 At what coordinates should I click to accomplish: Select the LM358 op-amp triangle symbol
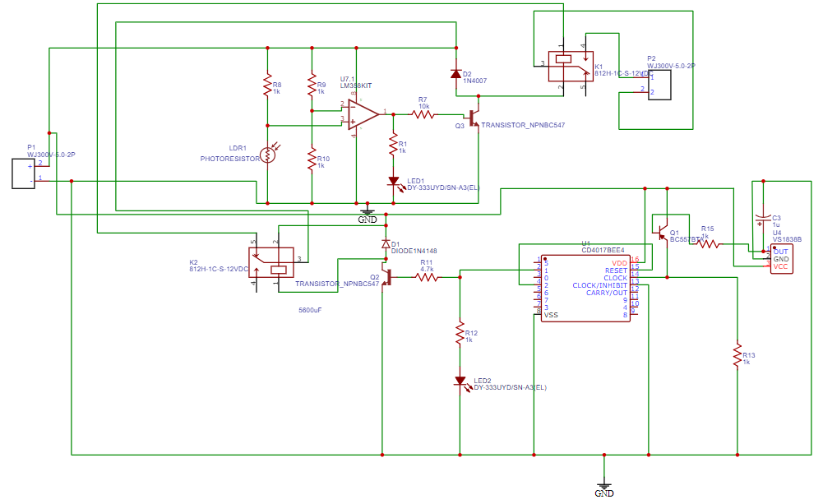pyautogui.click(x=363, y=114)
